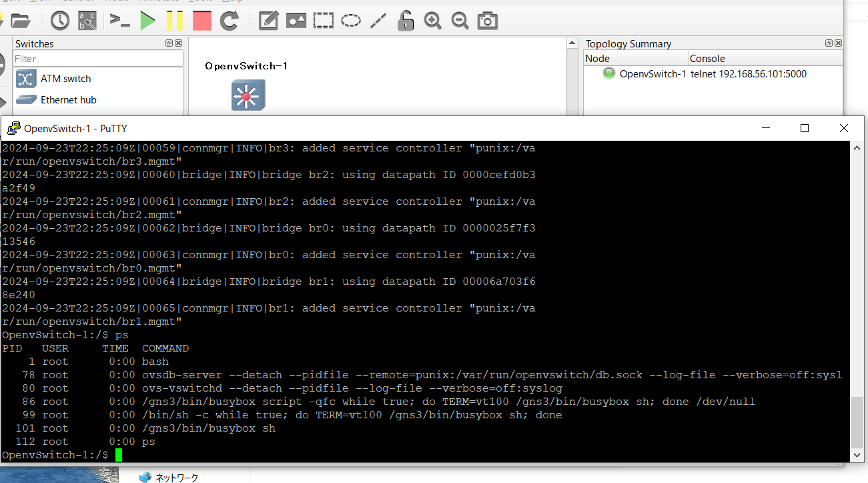Viewport: 868px width, 483px height.
Task: Zoom out on the topology canvas
Action: point(460,21)
